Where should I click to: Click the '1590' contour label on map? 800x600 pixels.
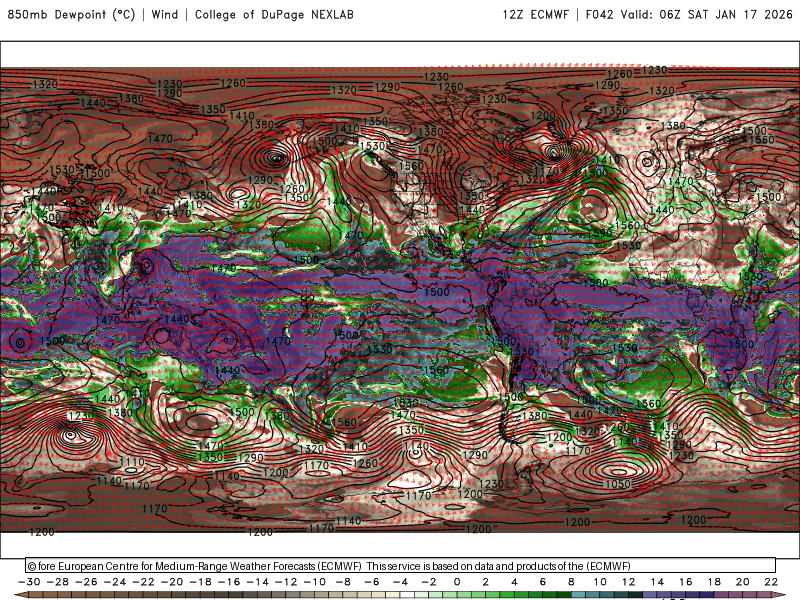pyautogui.click(x=600, y=233)
